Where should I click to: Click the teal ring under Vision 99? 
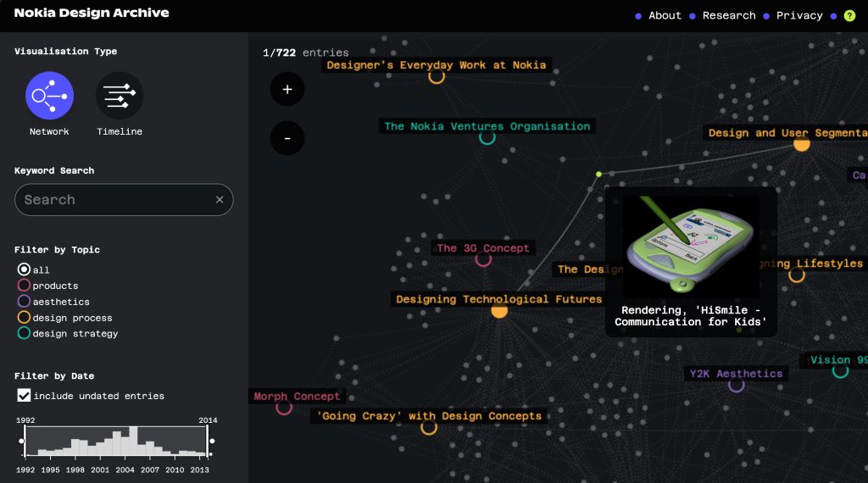(840, 370)
